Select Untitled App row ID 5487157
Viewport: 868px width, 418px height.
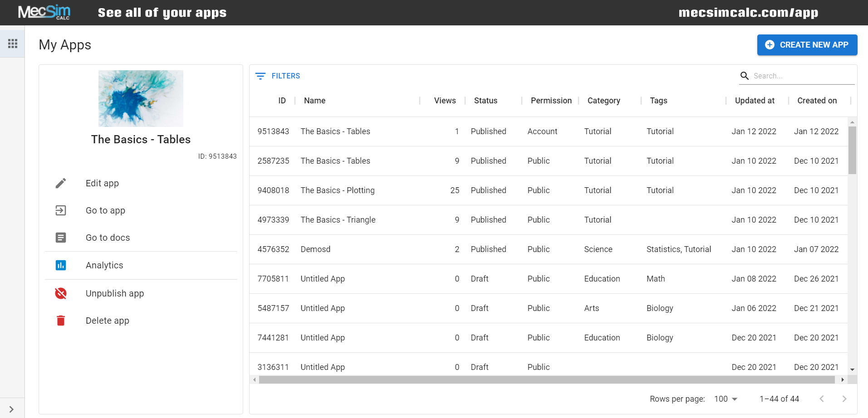click(x=548, y=308)
